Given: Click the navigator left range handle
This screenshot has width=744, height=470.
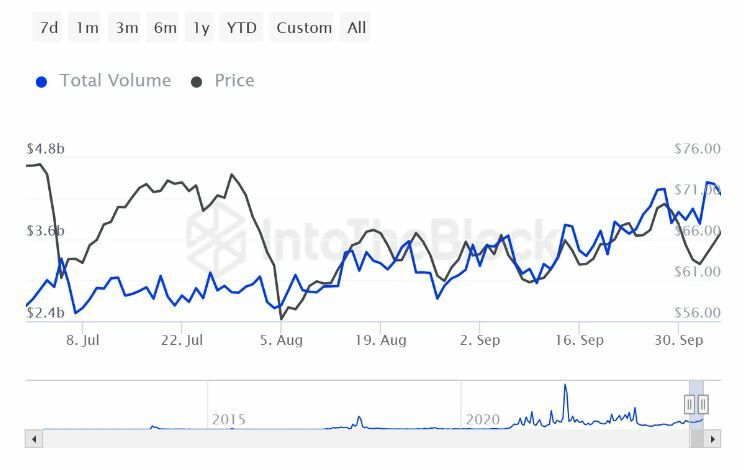Looking at the screenshot, I should pos(689,404).
